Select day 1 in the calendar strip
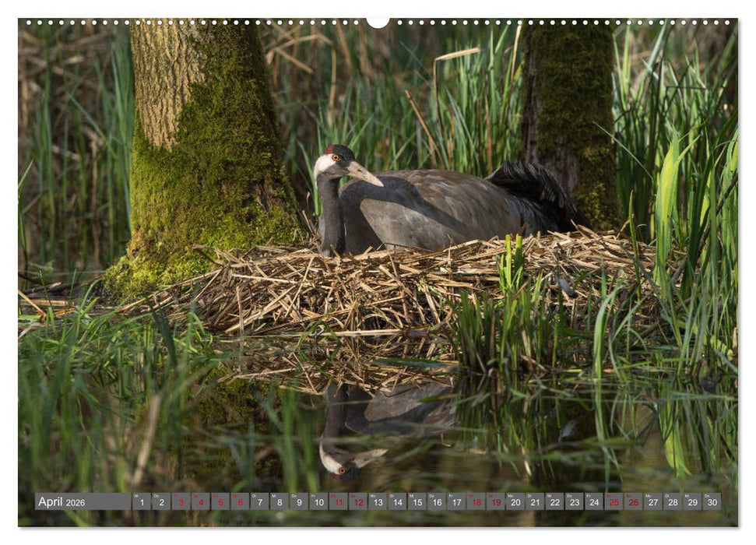Image resolution: width=756 pixels, height=545 pixels. point(141,501)
